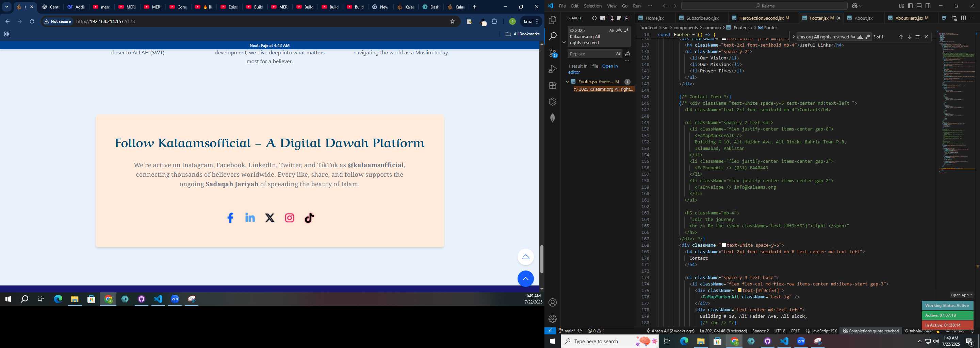This screenshot has width=980, height=348.
Task: Click the open changes compare icon
Action: (x=954, y=18)
